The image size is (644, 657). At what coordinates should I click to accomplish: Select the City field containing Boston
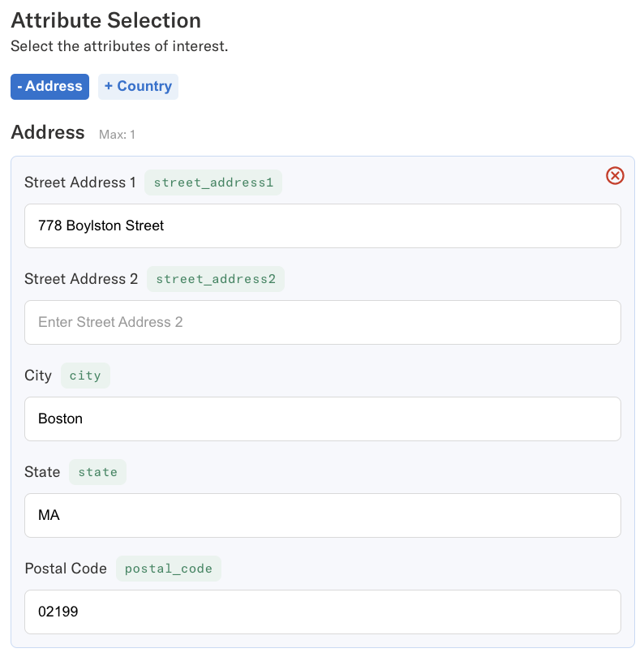pyautogui.click(x=322, y=419)
